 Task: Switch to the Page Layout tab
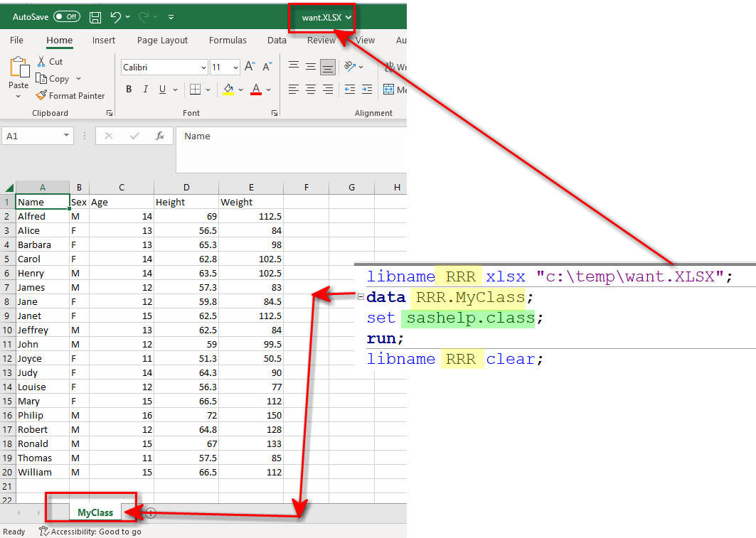coord(162,41)
